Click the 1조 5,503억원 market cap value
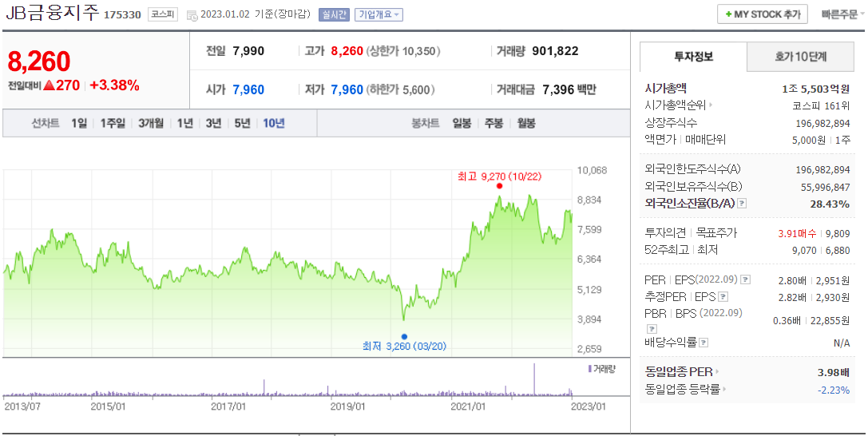 point(816,88)
